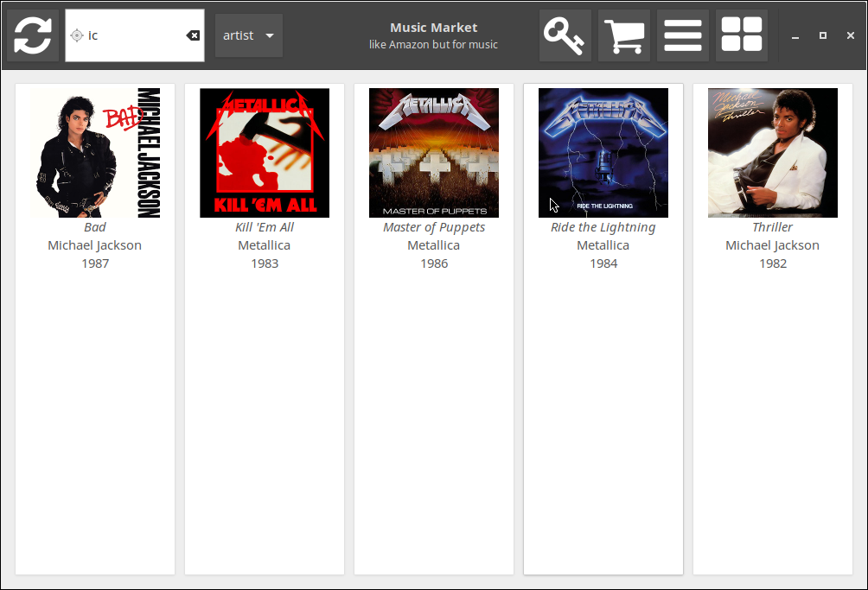868x590 pixels.
Task: Click 'Metallica' under Kill 'Em All
Action: (x=265, y=245)
